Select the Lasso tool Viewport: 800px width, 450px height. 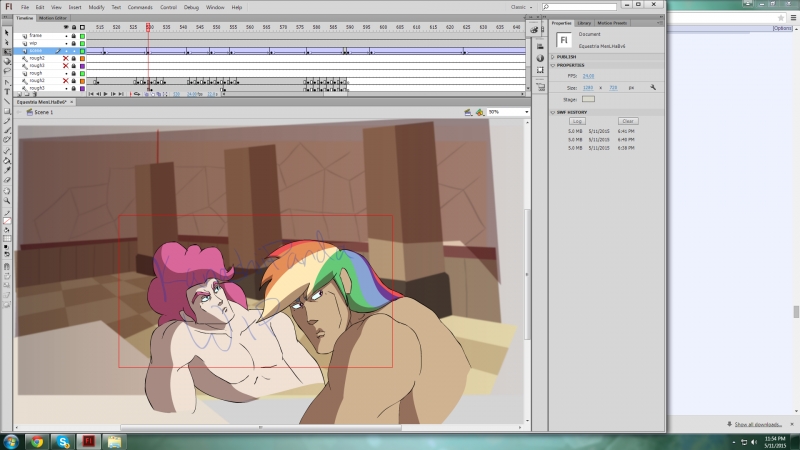click(7, 71)
